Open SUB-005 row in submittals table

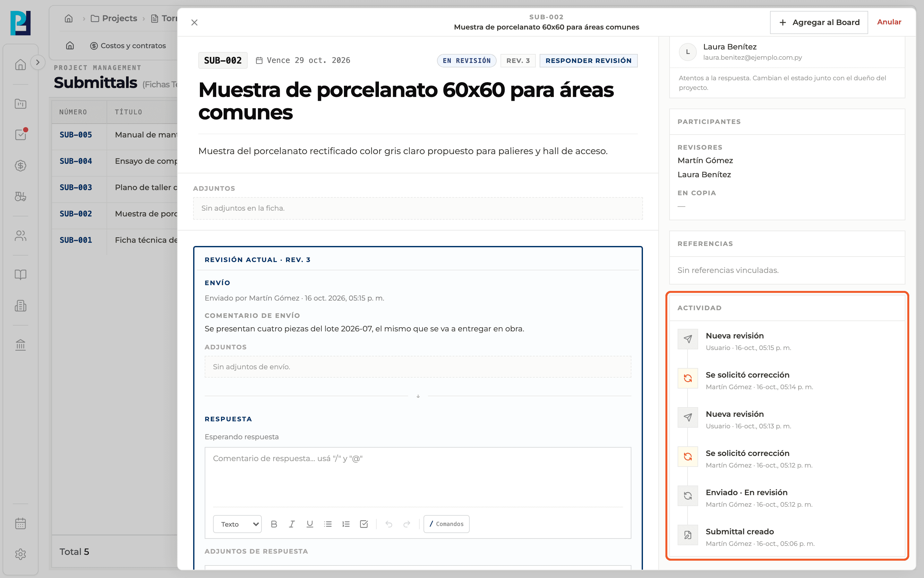115,135
